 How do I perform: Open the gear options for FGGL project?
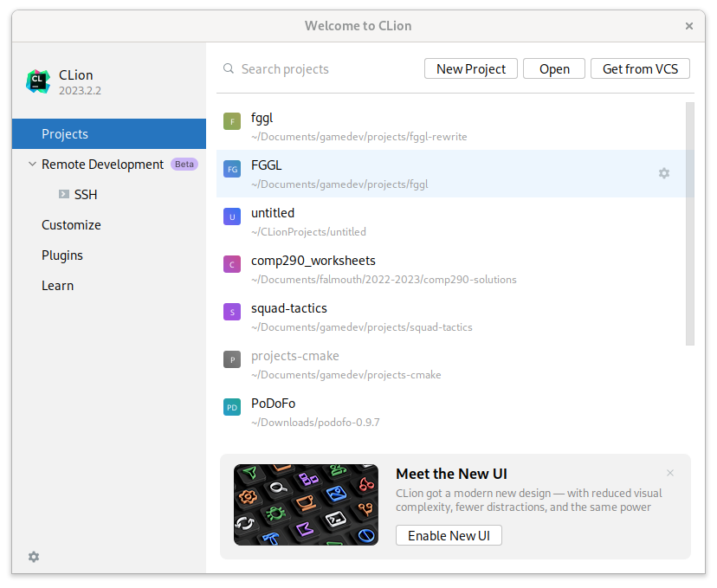coord(664,173)
